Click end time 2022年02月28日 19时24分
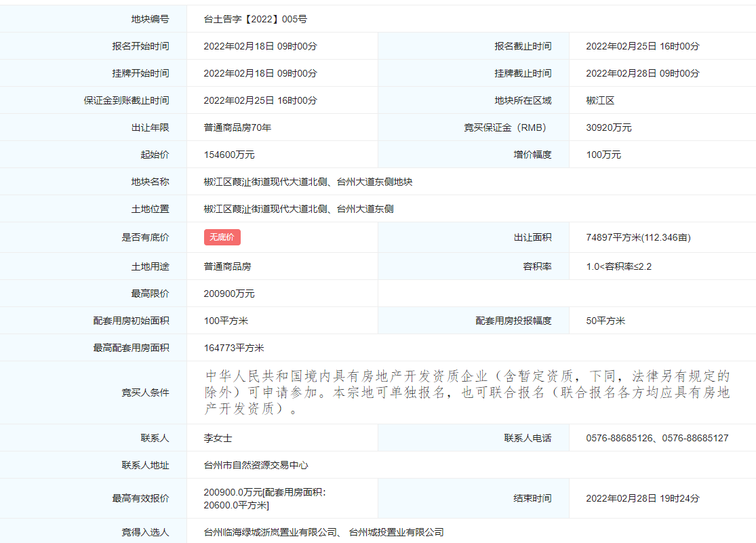Image resolution: width=756 pixels, height=543 pixels. pos(643,498)
